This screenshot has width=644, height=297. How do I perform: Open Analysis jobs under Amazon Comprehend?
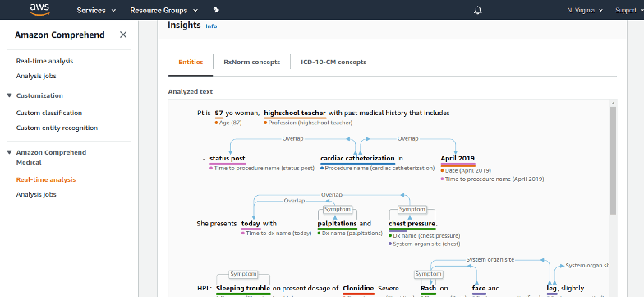tap(36, 76)
